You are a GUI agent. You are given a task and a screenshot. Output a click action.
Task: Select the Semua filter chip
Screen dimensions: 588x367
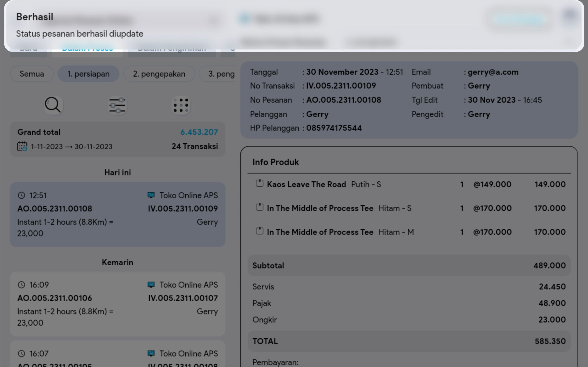point(32,74)
